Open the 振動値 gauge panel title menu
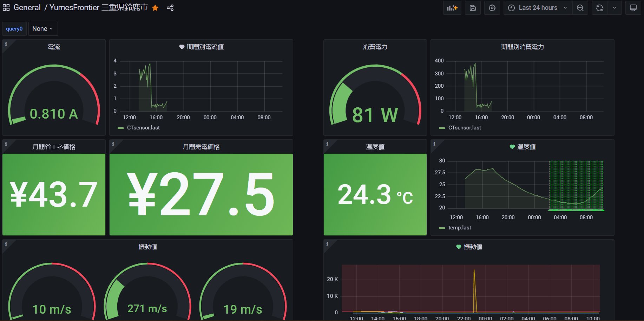This screenshot has height=321, width=644. point(148,247)
